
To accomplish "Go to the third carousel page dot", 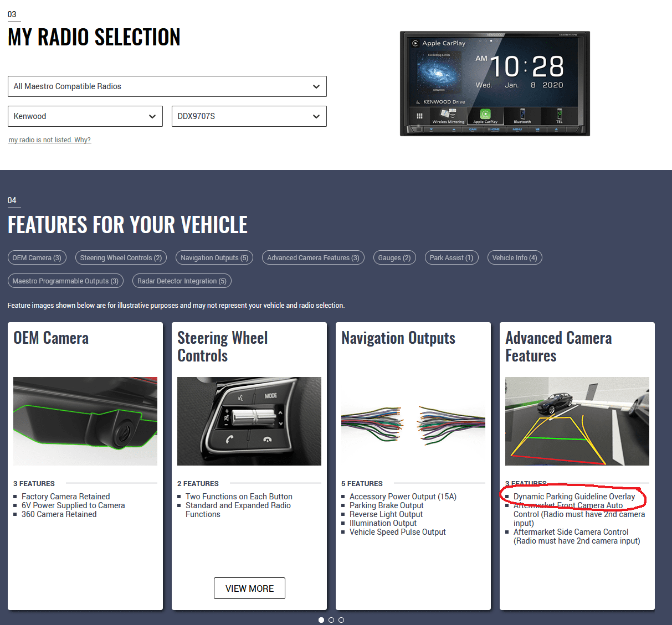I will [341, 620].
